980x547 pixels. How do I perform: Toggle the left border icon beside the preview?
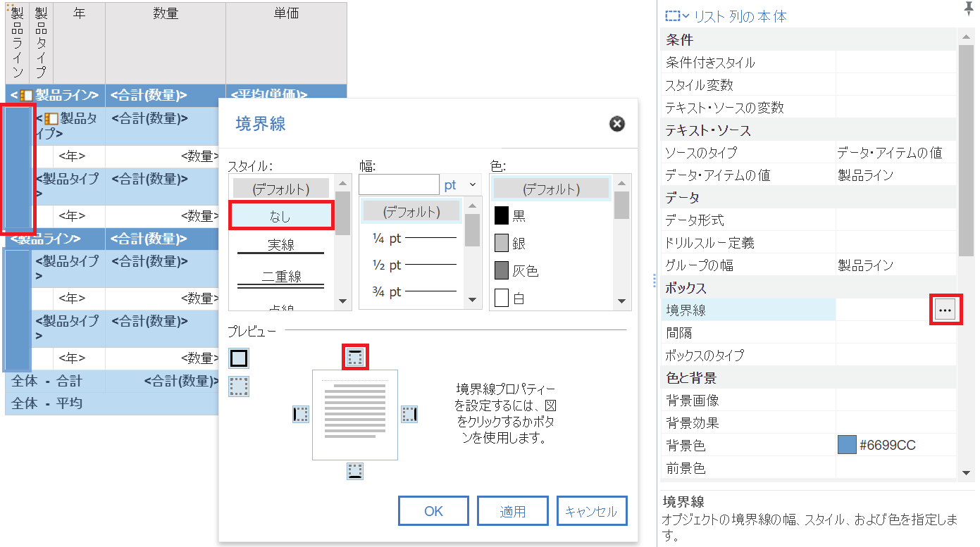301,414
